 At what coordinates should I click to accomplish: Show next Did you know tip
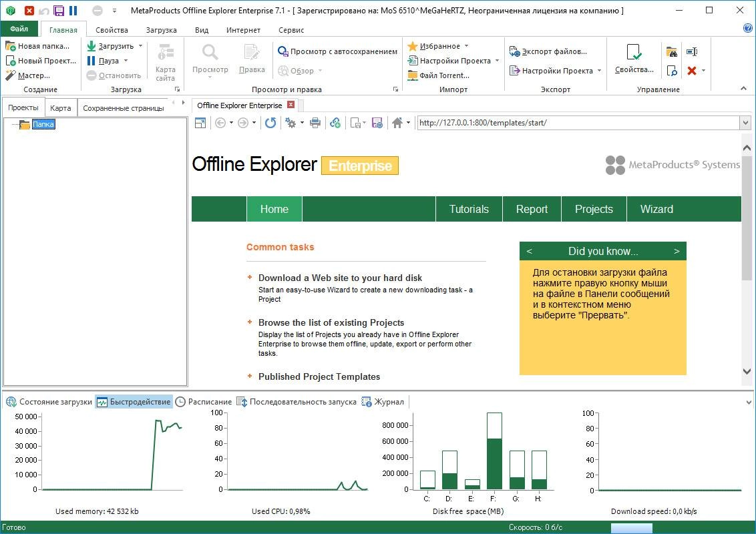pyautogui.click(x=677, y=251)
